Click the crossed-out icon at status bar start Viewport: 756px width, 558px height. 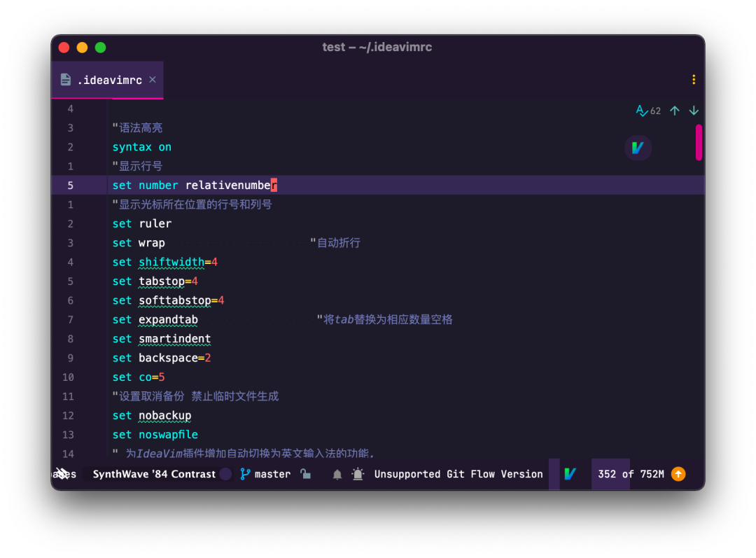click(62, 474)
